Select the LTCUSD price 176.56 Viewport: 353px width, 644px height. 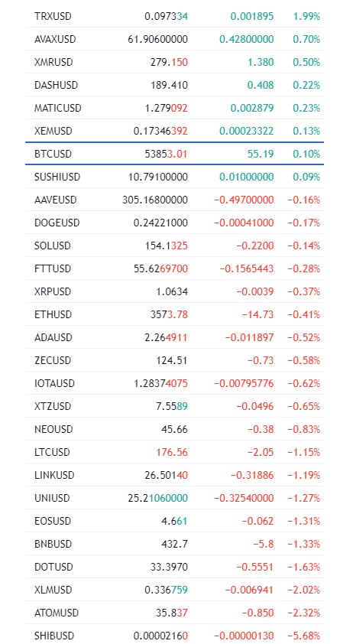[172, 452]
